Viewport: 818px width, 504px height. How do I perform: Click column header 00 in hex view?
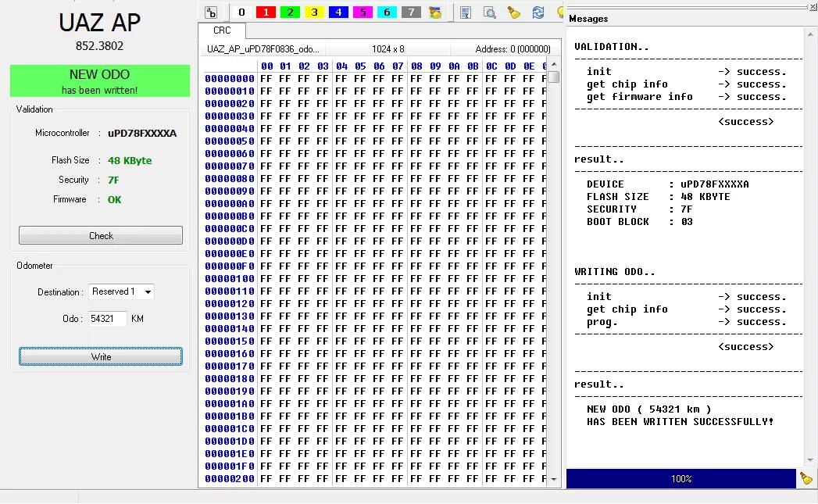point(266,66)
